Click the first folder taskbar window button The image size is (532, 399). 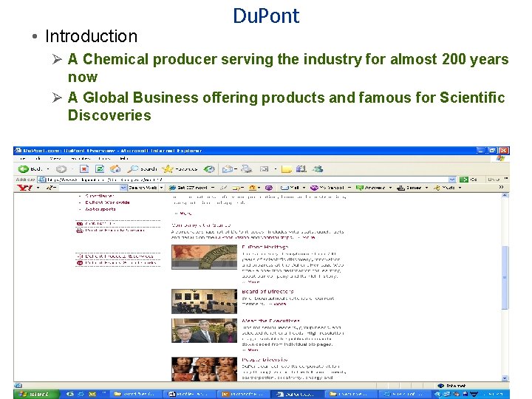coord(136,394)
